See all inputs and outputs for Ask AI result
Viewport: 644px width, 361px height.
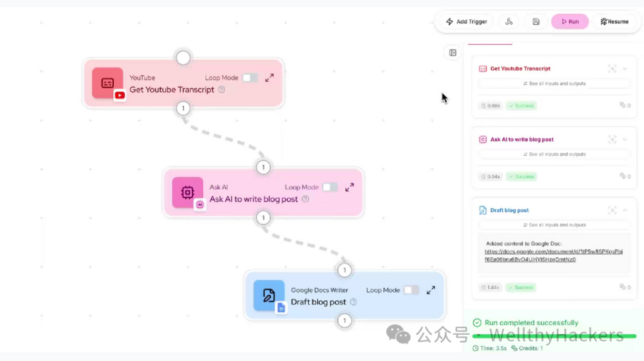click(555, 154)
